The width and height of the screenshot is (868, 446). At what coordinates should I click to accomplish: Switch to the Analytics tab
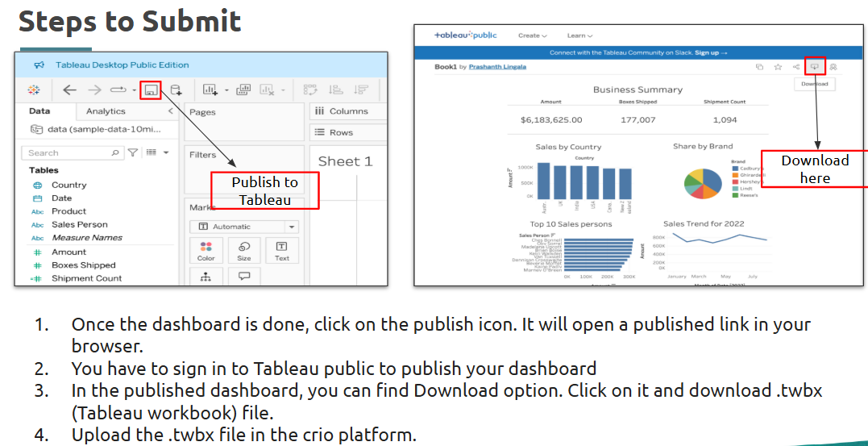point(106,110)
